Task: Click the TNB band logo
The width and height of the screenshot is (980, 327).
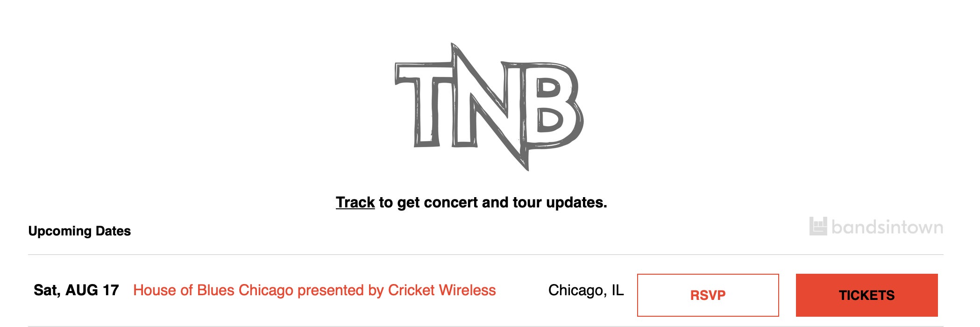Action: point(489,107)
